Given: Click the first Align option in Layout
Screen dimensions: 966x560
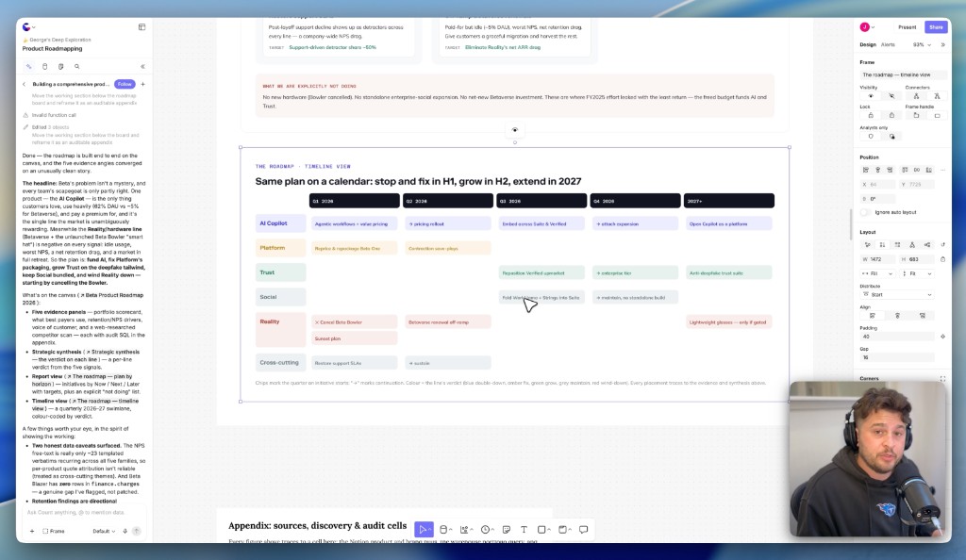Looking at the screenshot, I should tap(873, 316).
